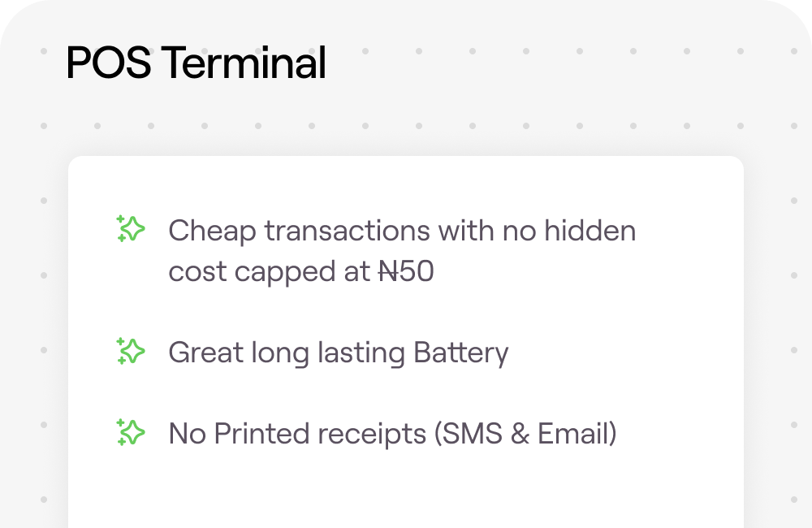Select the 'Cheap transactions with no hidden' line
The image size is (812, 528).
point(403,231)
